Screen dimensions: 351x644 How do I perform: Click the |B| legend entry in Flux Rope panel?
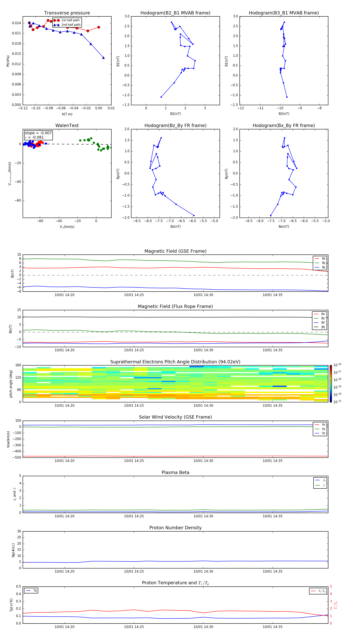(320, 327)
